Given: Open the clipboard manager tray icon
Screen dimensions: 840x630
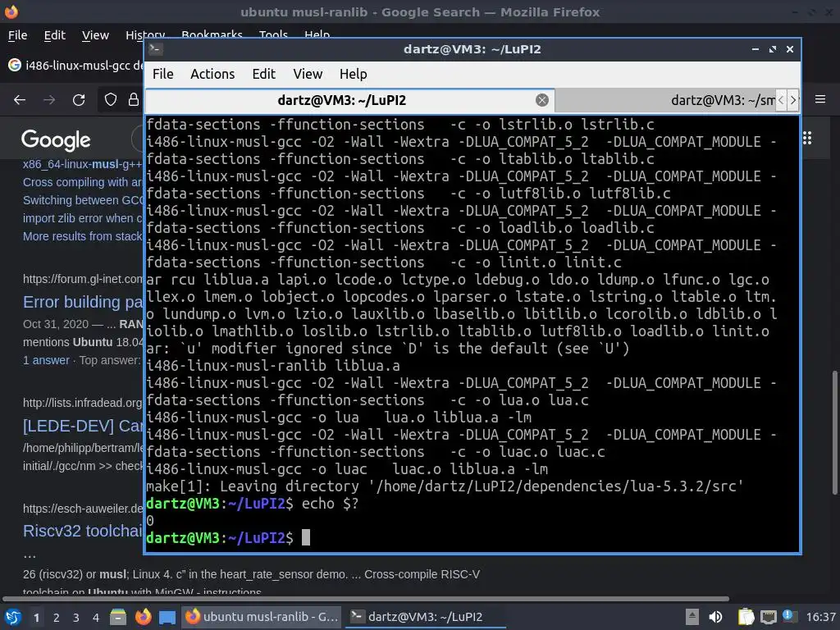Looking at the screenshot, I should click(x=746, y=617).
